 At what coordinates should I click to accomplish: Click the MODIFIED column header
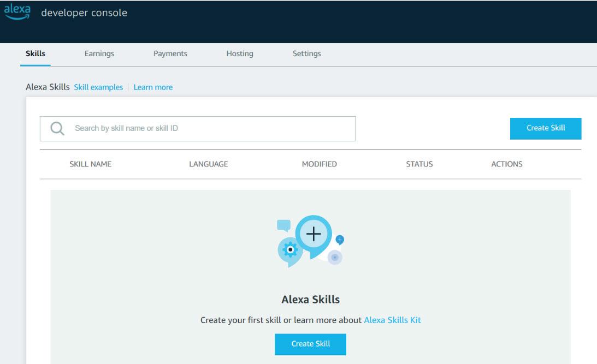[319, 164]
